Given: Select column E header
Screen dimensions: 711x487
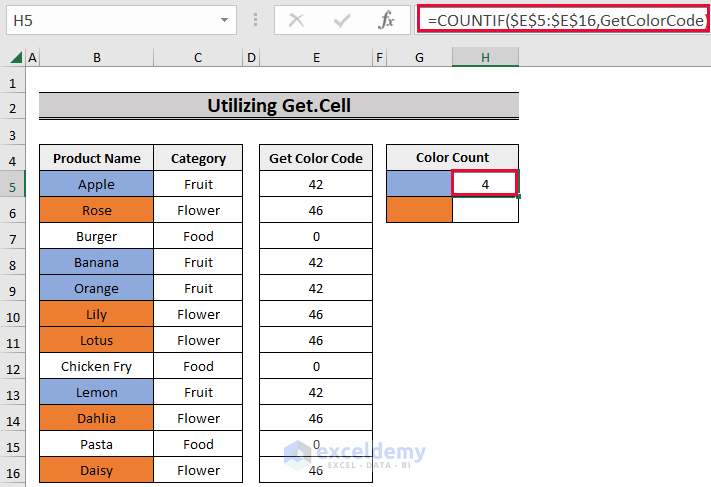Looking at the screenshot, I should coord(316,58).
